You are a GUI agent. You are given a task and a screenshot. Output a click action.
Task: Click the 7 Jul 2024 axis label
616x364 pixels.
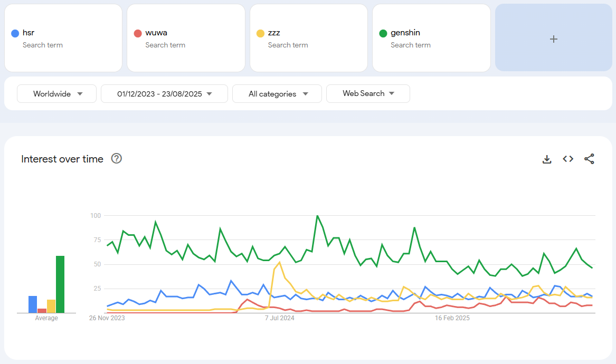click(279, 318)
